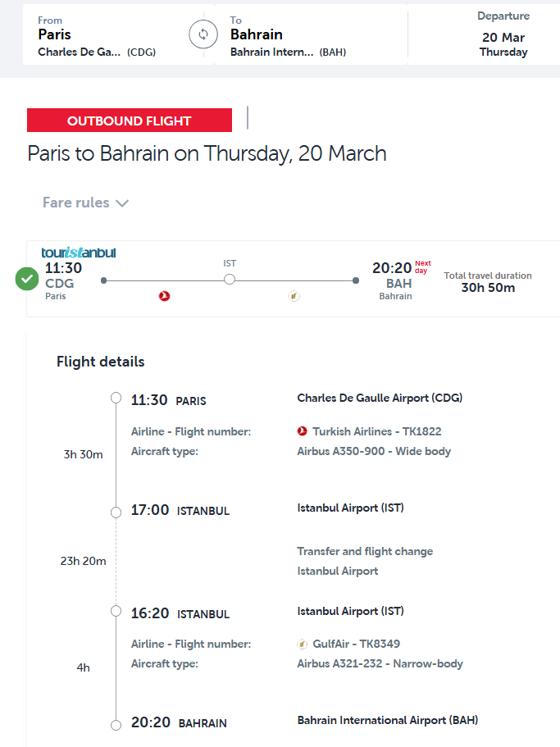This screenshot has width=560, height=747.
Task: Click Turkish Airlines icon beside TK1822
Action: [303, 431]
